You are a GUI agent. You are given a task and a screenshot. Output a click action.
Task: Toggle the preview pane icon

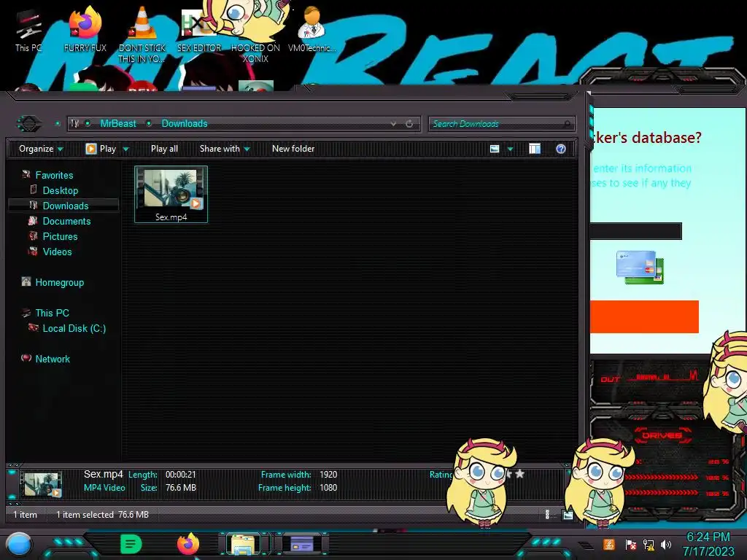pyautogui.click(x=535, y=149)
